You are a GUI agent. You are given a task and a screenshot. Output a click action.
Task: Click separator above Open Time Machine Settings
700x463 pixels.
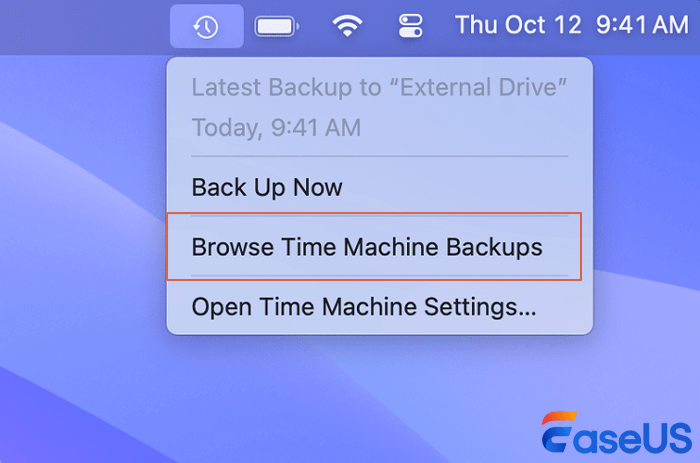(380, 276)
